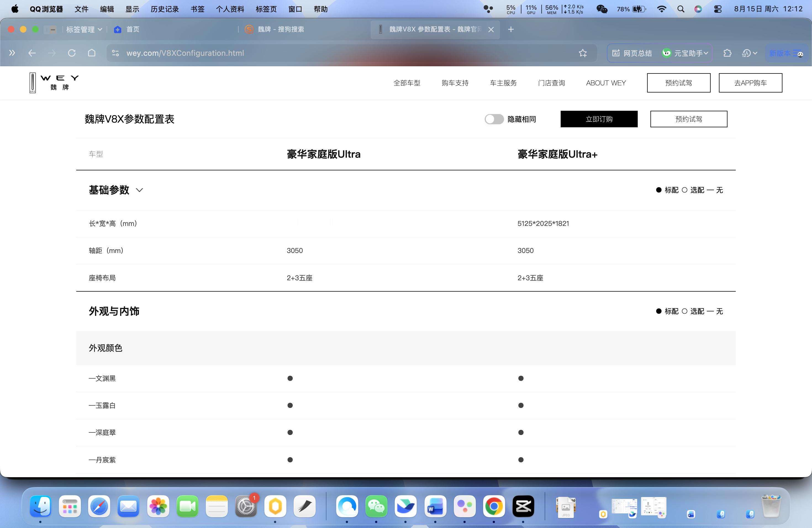812x528 pixels.
Task: Close the 魏牌V8X 参数配置表 tab
Action: point(491,30)
